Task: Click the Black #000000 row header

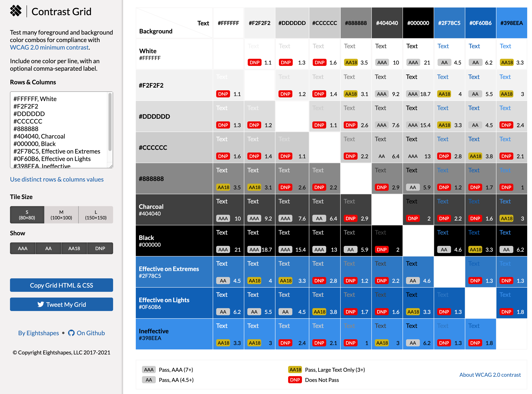Action: [174, 241]
